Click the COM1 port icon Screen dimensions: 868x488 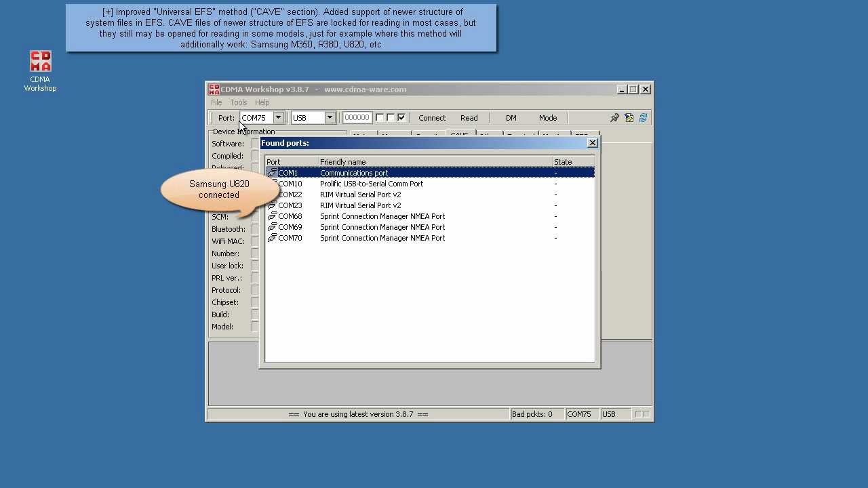[x=272, y=173]
